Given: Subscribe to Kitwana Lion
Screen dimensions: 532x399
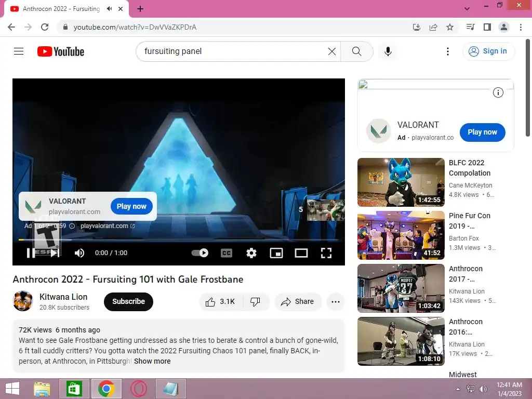Looking at the screenshot, I should point(129,302).
